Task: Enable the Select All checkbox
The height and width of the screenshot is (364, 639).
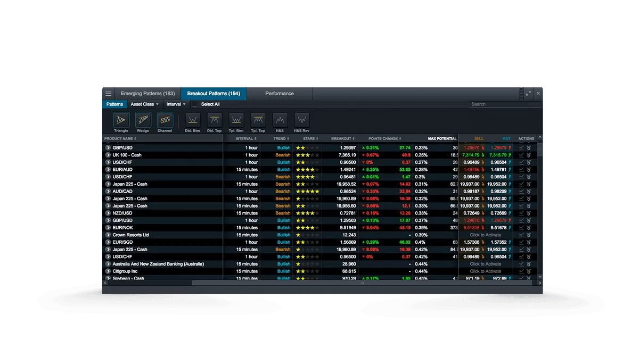Action: point(196,104)
